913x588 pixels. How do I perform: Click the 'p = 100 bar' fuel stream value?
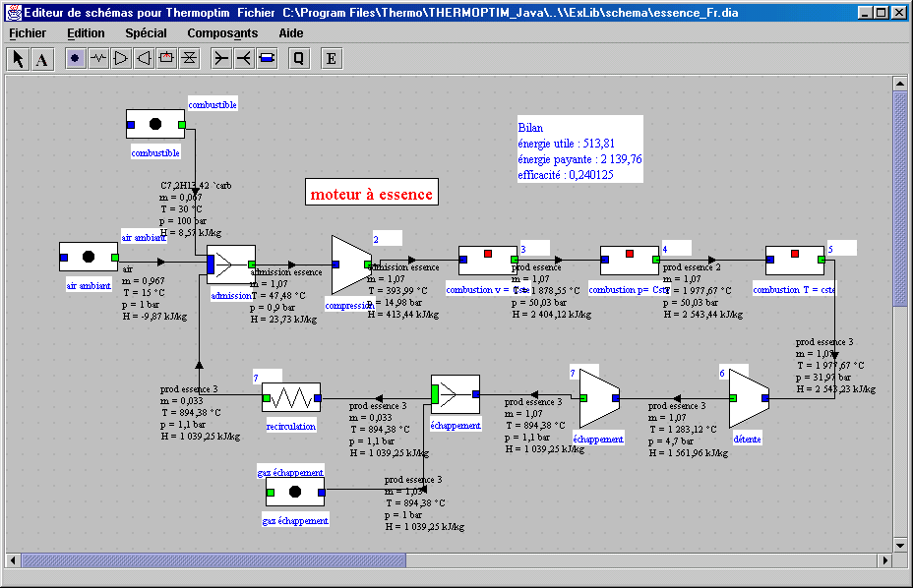coord(183,221)
